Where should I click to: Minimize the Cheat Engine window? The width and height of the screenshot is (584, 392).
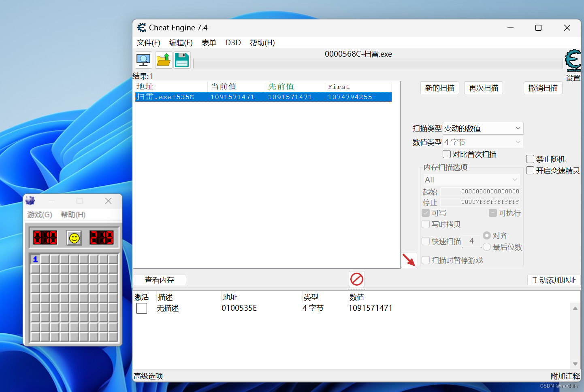(510, 28)
